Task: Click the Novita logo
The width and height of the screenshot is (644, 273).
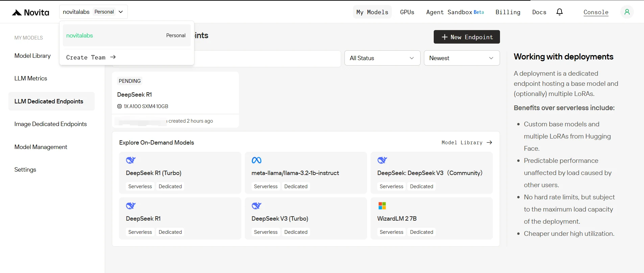Action: click(30, 13)
